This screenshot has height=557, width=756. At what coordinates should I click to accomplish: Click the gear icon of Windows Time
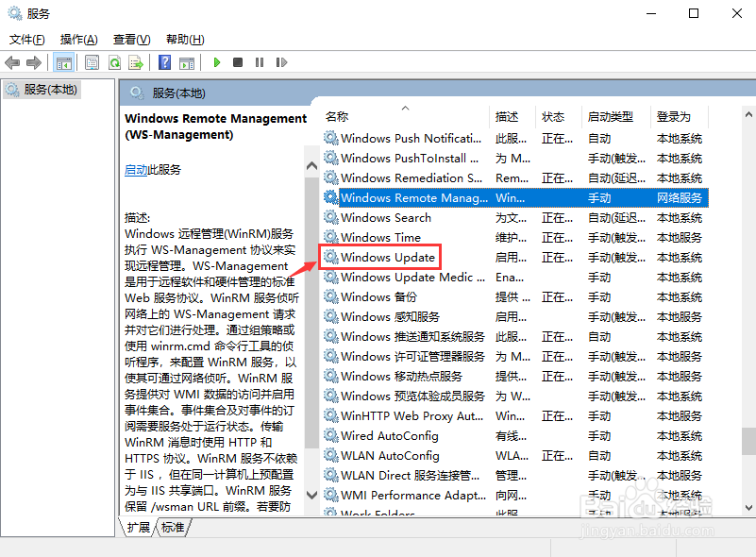point(330,237)
